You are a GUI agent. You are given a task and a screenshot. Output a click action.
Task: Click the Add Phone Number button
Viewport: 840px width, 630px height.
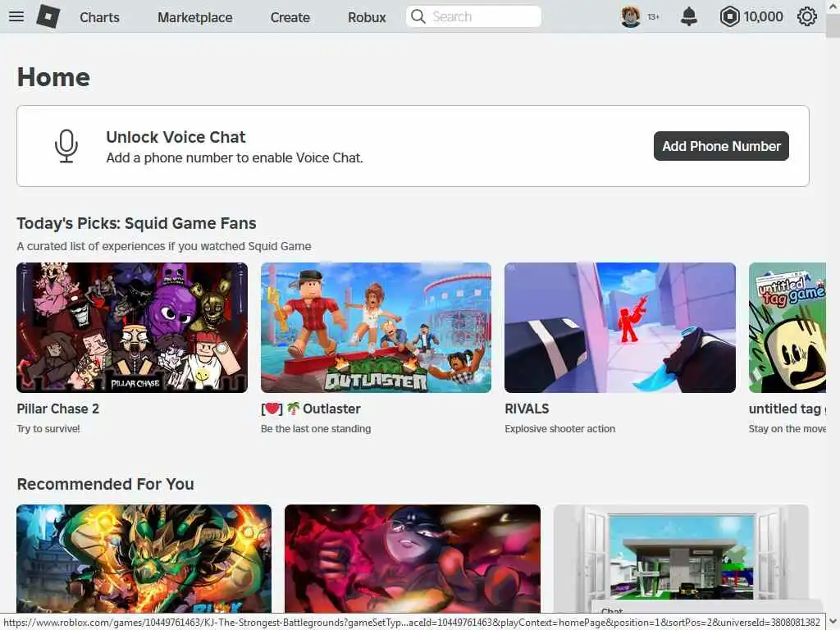721,146
